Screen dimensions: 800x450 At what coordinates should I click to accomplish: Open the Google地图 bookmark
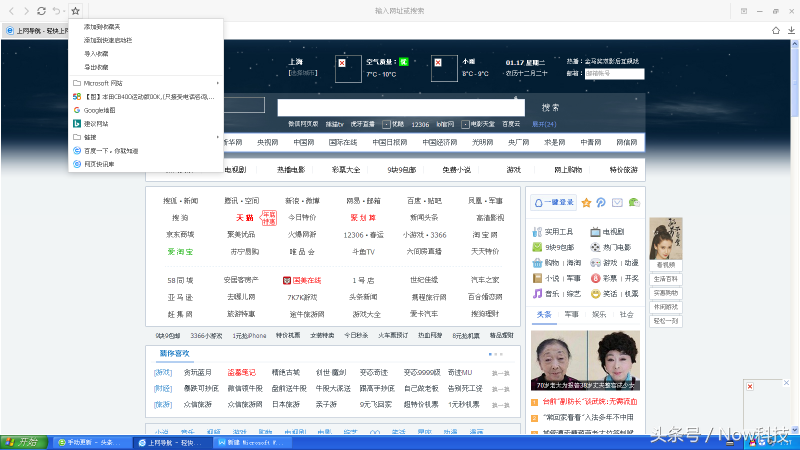tap(146, 110)
